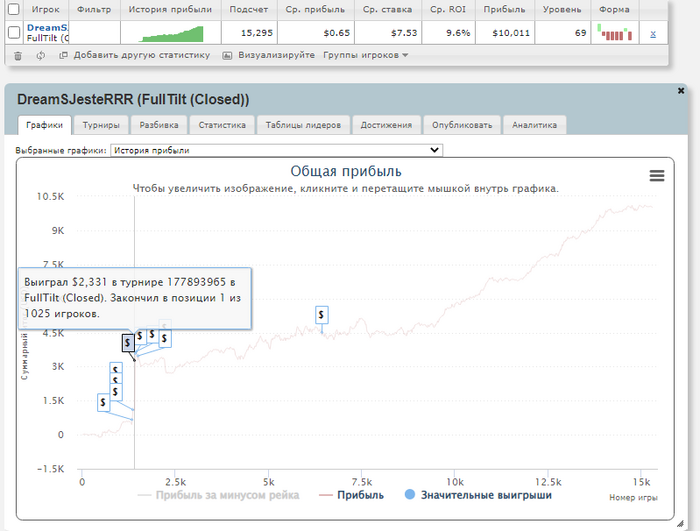The image size is (700, 531).
Task: Switch to Графики tab
Action: 44,125
